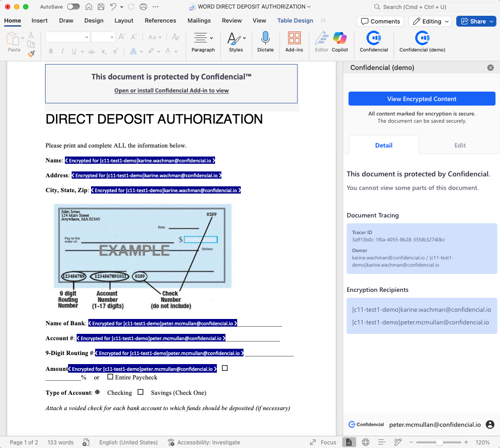Click the search field in title bar
Screen dimensions: 500x448
click(x=434, y=7)
